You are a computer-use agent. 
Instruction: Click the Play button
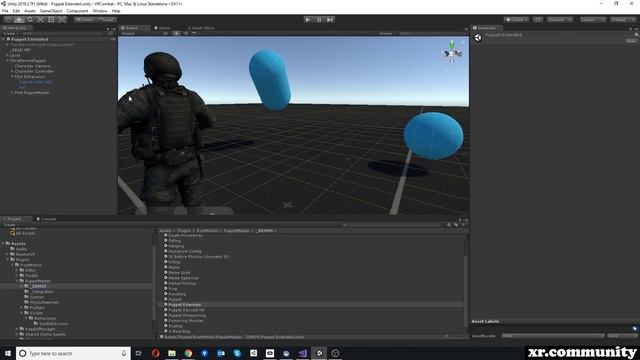308,20
